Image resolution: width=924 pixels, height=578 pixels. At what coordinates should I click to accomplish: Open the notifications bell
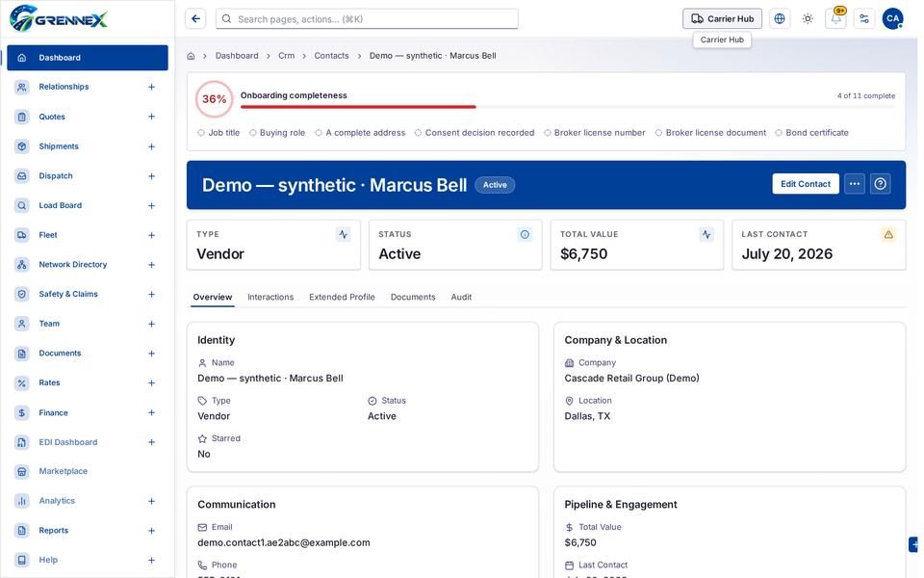[835, 19]
